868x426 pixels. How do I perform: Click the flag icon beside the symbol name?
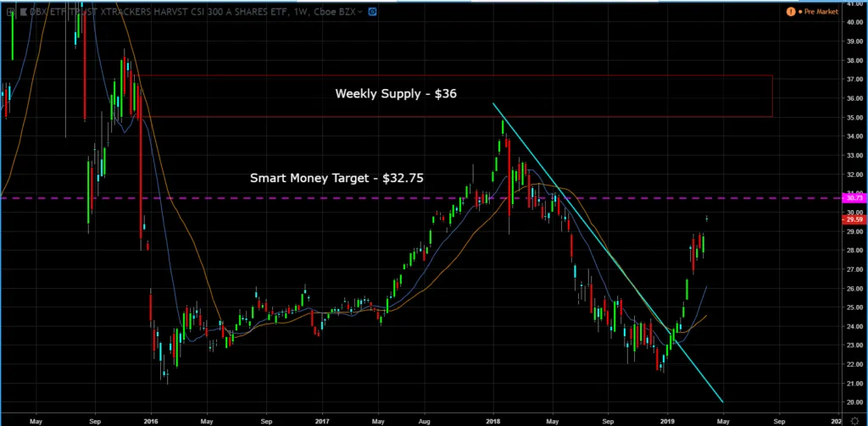click(23, 11)
